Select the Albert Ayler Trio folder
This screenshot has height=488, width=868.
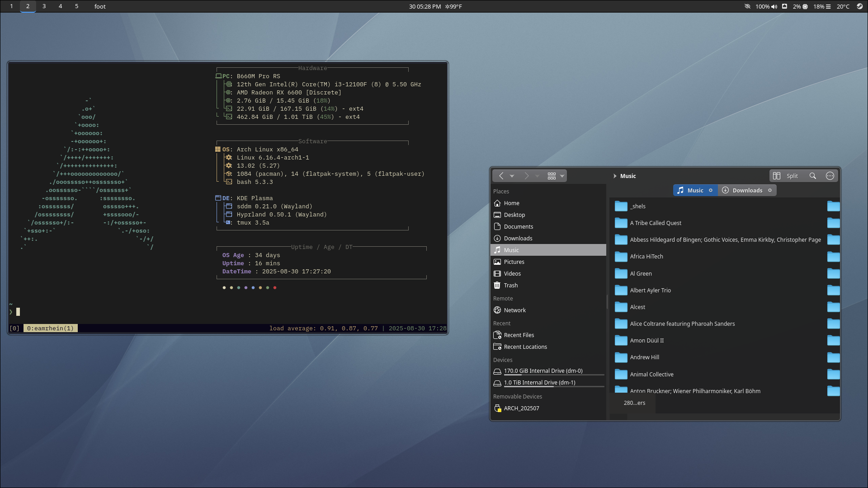tap(643, 291)
